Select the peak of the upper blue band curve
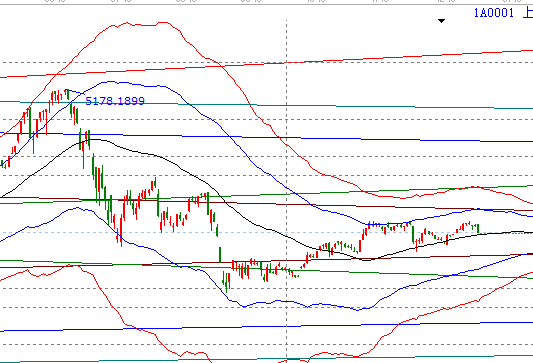The image size is (533, 363). (110, 82)
